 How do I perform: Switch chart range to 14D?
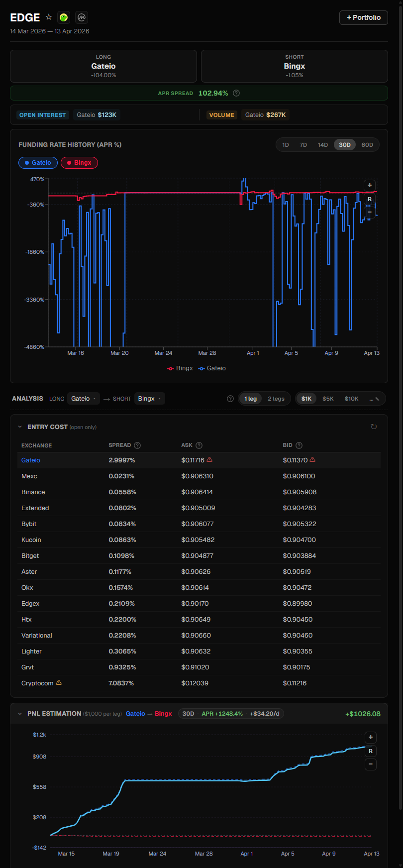[x=323, y=145]
